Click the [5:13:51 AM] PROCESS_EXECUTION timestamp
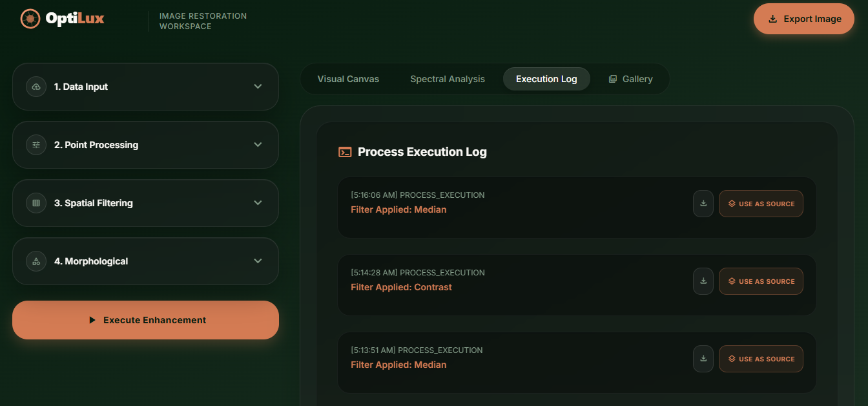Screen dimensions: 868x406 [x=417, y=350]
